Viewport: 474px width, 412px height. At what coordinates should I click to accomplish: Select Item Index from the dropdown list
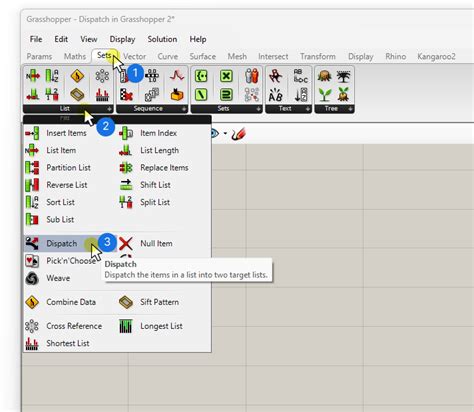pyautogui.click(x=159, y=133)
